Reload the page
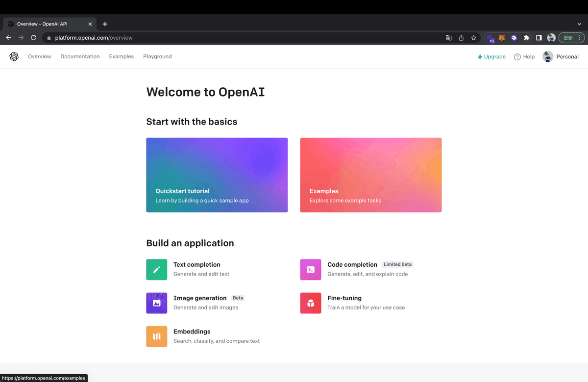 click(34, 38)
